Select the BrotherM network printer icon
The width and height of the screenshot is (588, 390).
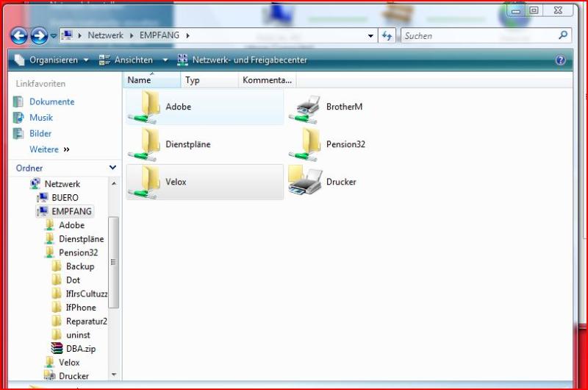click(304, 107)
